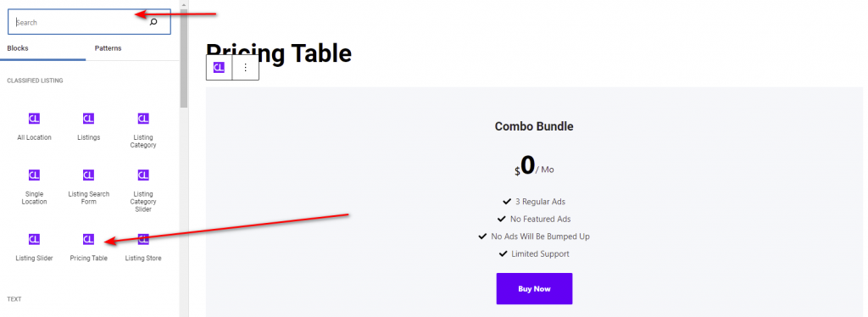Viewport: 868px width, 317px height.
Task: Click the Combo Bundle plan heading
Action: [x=534, y=126]
